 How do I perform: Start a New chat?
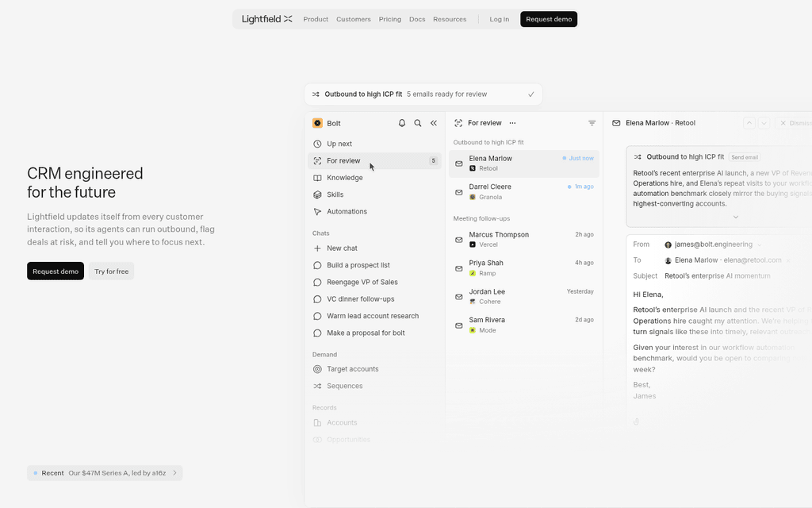pyautogui.click(x=374, y=248)
